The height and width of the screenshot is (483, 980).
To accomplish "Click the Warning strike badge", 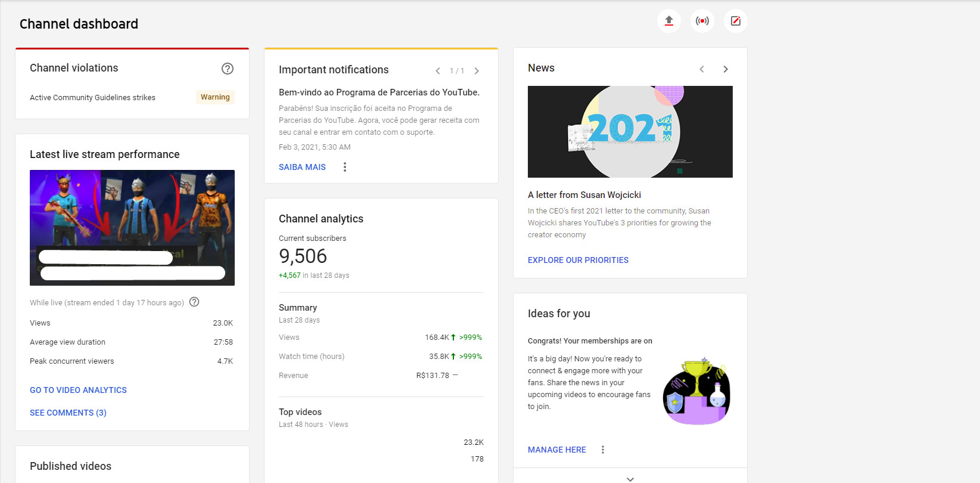I will [215, 97].
